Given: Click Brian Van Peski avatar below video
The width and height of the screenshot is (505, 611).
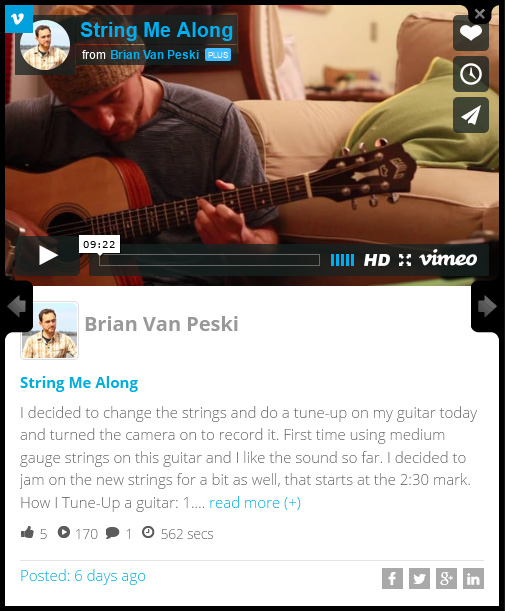Looking at the screenshot, I should [49, 330].
